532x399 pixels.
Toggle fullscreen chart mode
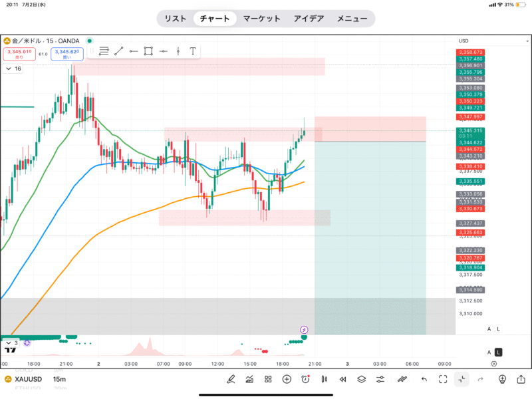[443, 379]
